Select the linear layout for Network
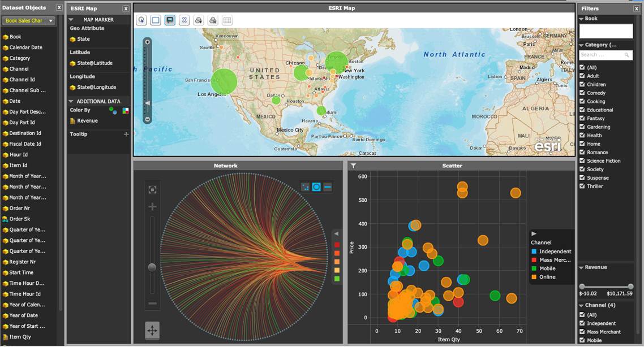The height and width of the screenshot is (347, 644). (x=327, y=187)
